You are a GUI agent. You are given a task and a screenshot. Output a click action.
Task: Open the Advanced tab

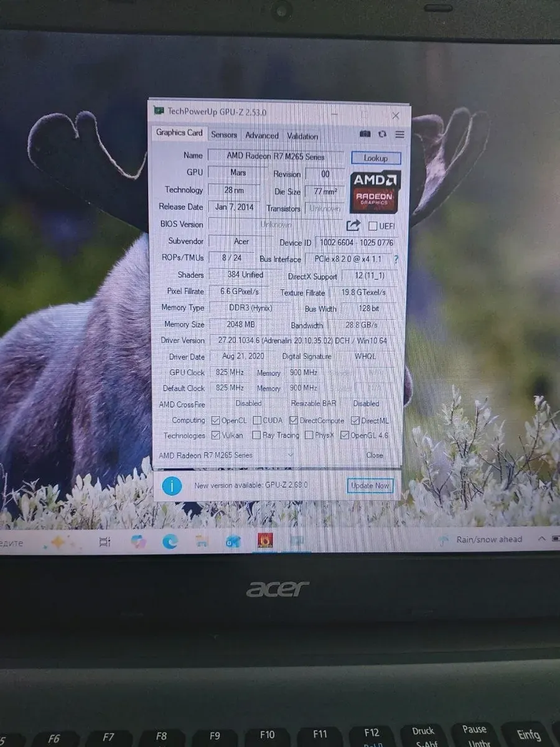click(x=262, y=136)
